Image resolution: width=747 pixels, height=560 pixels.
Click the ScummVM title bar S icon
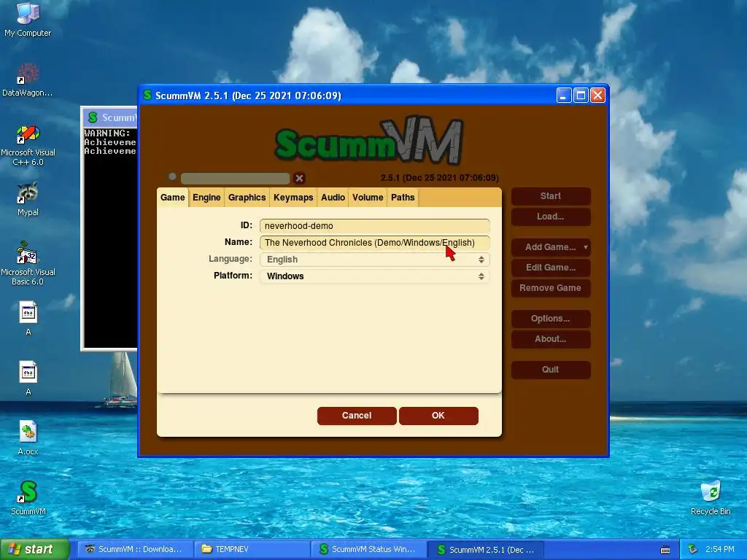[x=147, y=96]
